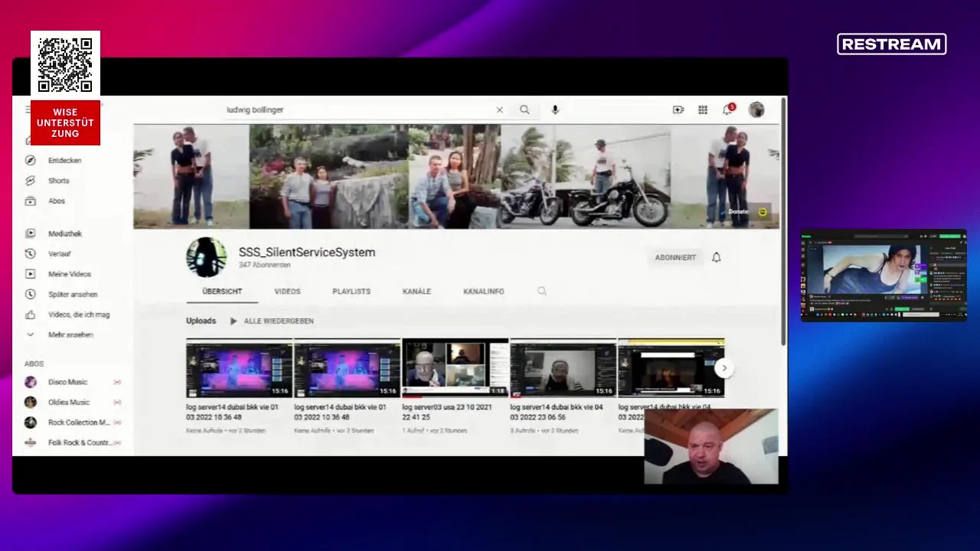Click the Abos subscriptions icon
Viewport: 980px width, 551px height.
[x=31, y=201]
